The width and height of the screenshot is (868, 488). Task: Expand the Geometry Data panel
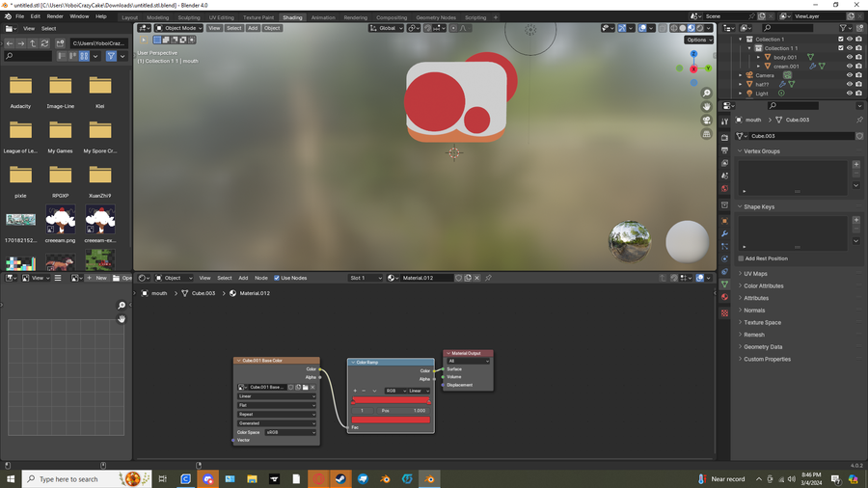pyautogui.click(x=763, y=347)
